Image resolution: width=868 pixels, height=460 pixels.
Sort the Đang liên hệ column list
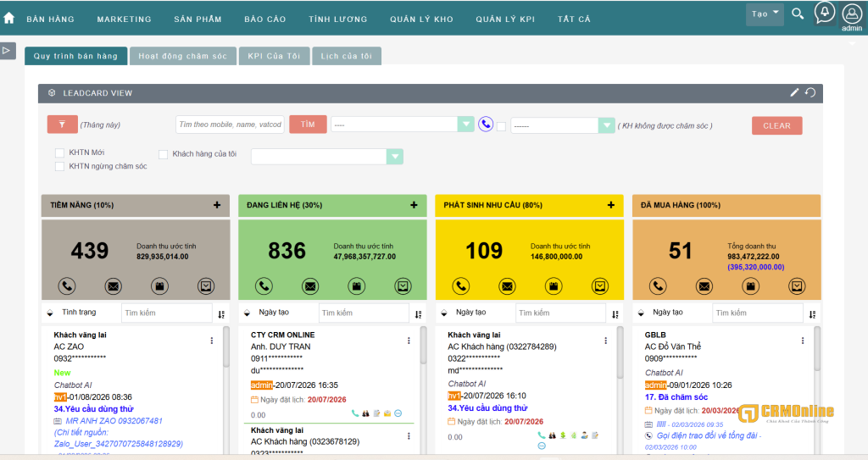419,314
